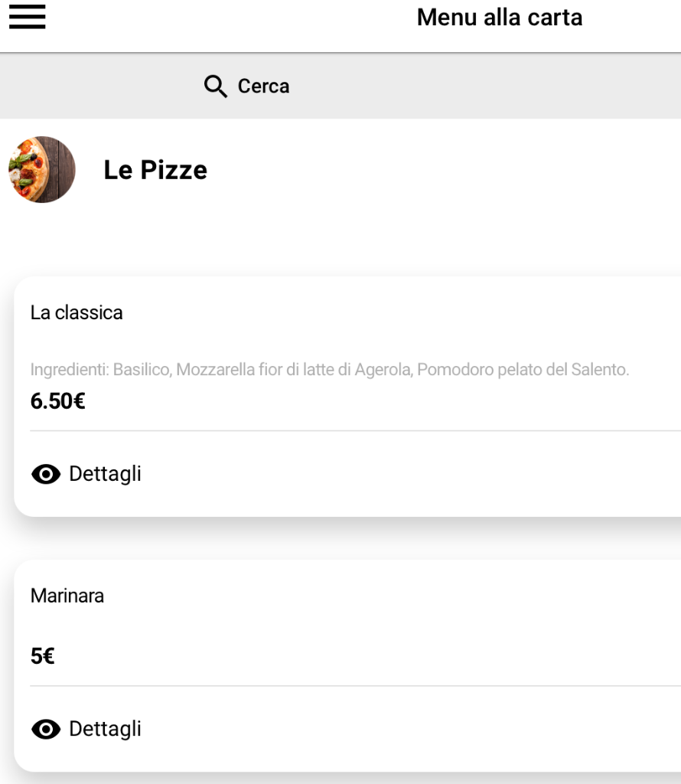This screenshot has height=784, width=681.
Task: Click the blank space below the Marinara name
Action: pos(347,625)
